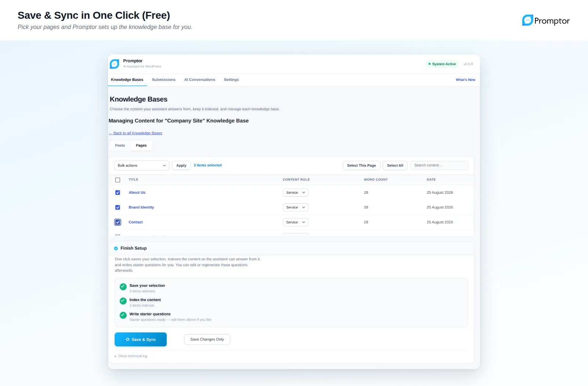Open the content role dropdown for Brand Identity
The image size is (588, 386).
coord(295,207)
